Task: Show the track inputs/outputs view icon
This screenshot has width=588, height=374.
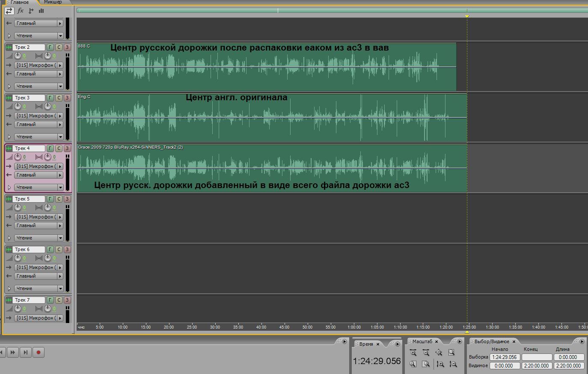Action: [9, 11]
